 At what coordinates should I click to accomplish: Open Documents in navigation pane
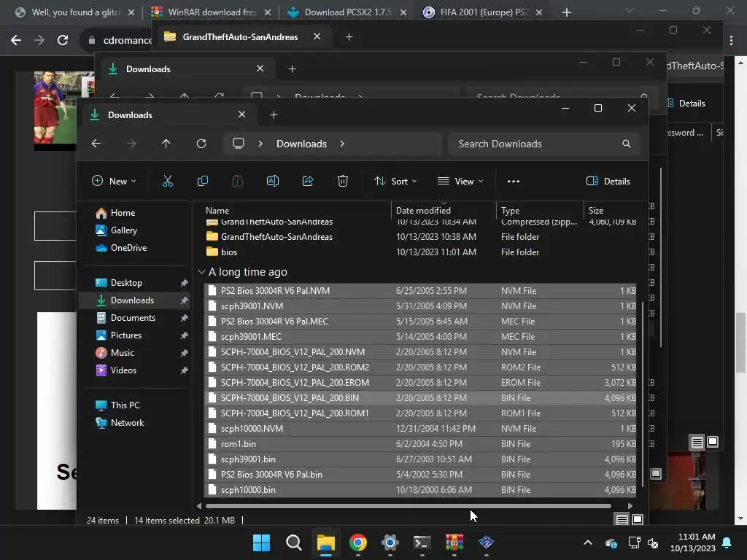point(133,318)
